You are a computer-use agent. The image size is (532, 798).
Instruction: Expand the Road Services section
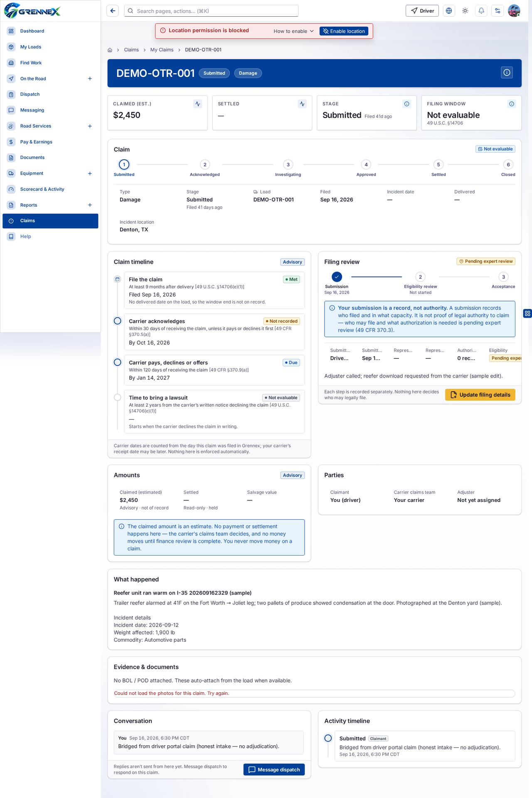(x=90, y=126)
